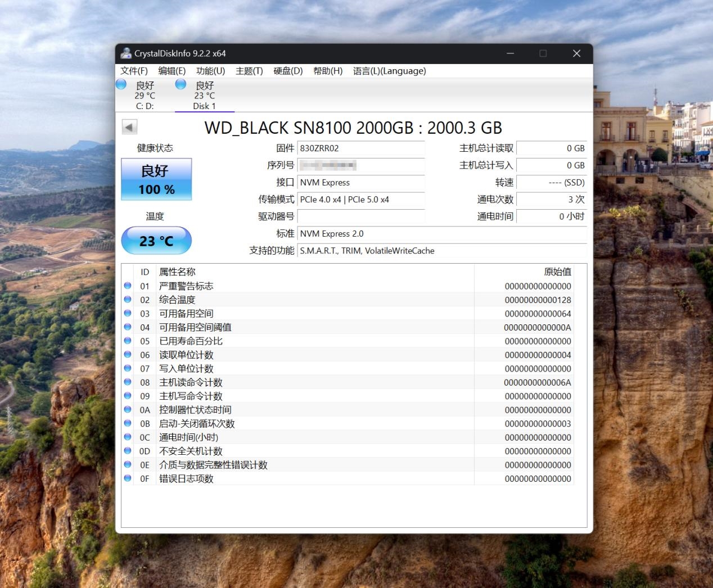
Task: Click status orb for attribute 01
Action: click(128, 286)
